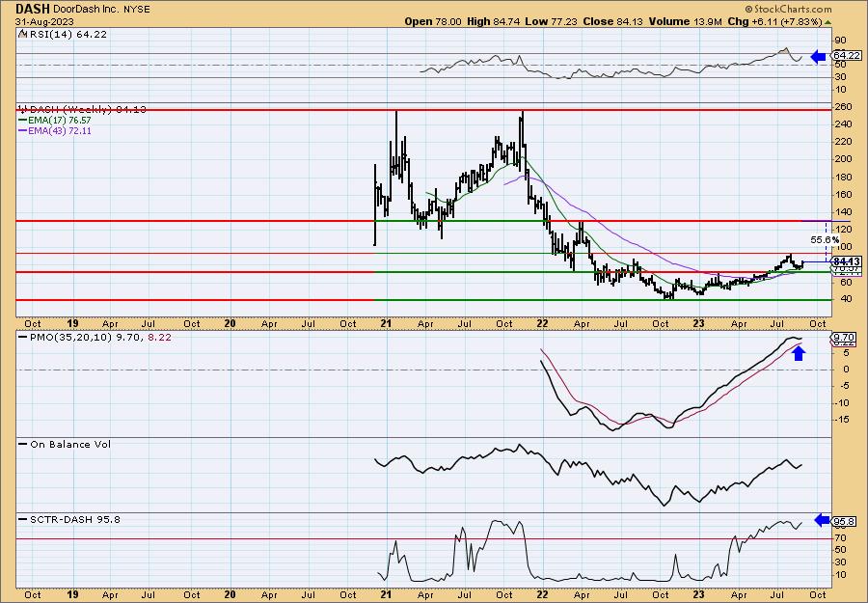Click the On Balance Vol legend line swatch
Screen dimensions: 868x603
pos(23,444)
